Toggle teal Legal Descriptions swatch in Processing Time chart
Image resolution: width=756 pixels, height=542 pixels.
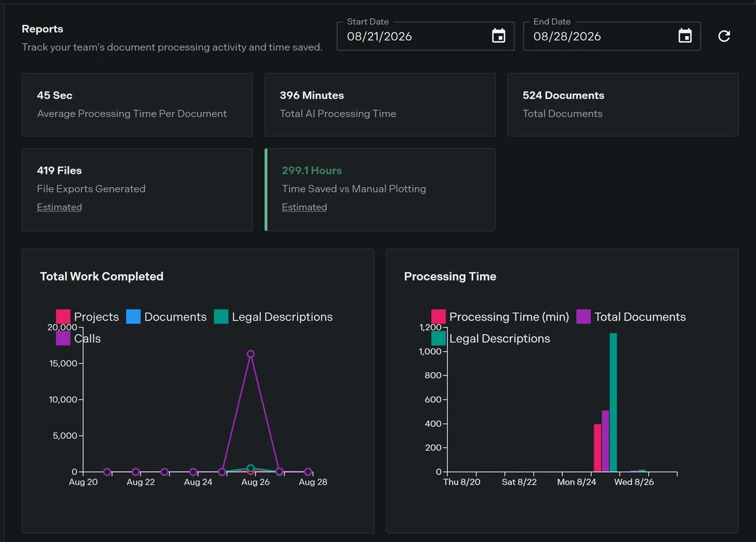pos(438,338)
